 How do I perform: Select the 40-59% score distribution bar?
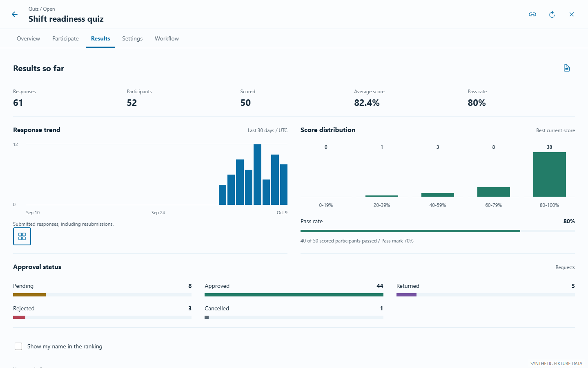pyautogui.click(x=438, y=195)
